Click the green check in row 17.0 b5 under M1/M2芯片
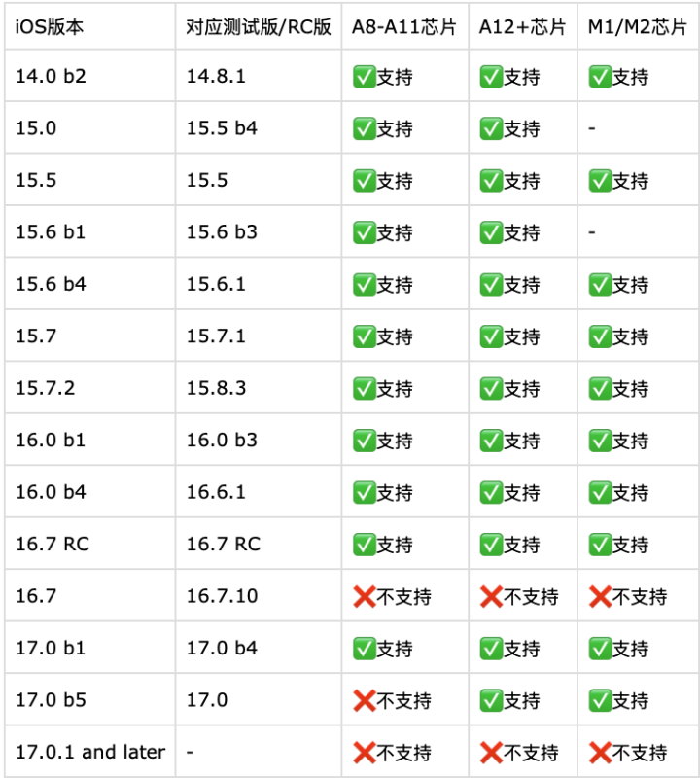This screenshot has height=778, width=700. click(x=600, y=700)
